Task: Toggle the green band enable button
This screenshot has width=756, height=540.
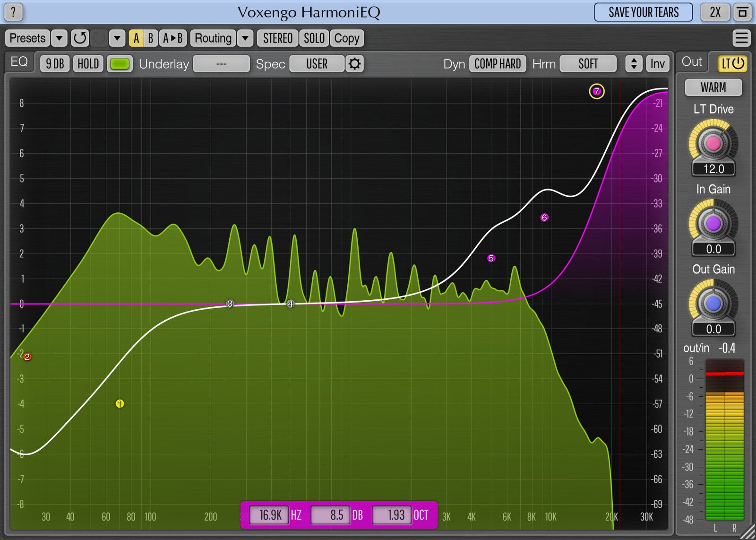Action: point(120,64)
